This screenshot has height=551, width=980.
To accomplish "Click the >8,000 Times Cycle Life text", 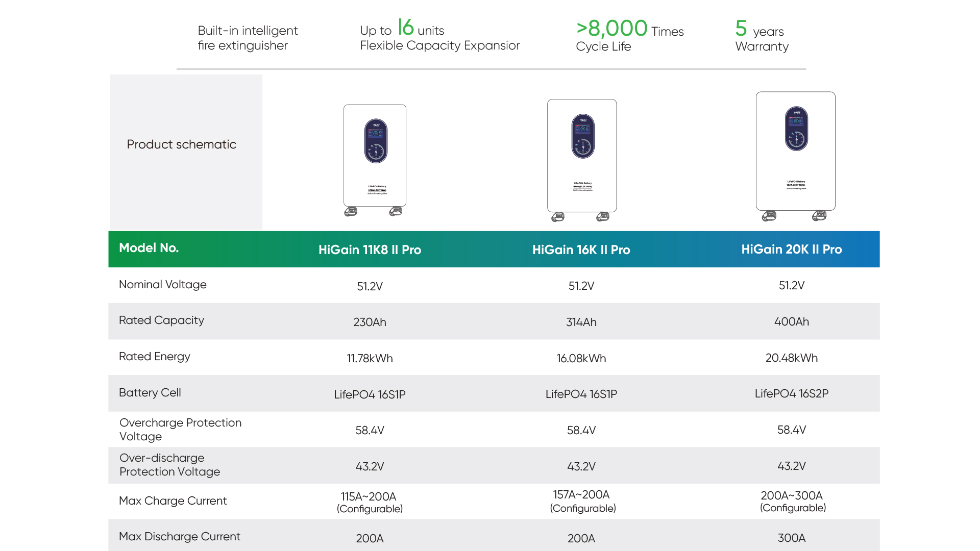I will point(629,36).
